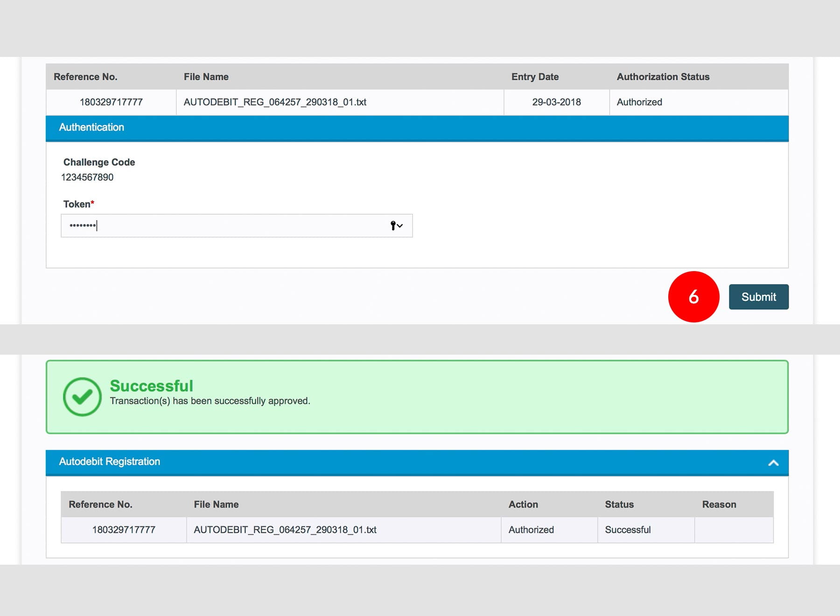Focus the Token password input field
This screenshot has height=616, width=840.
click(x=224, y=226)
